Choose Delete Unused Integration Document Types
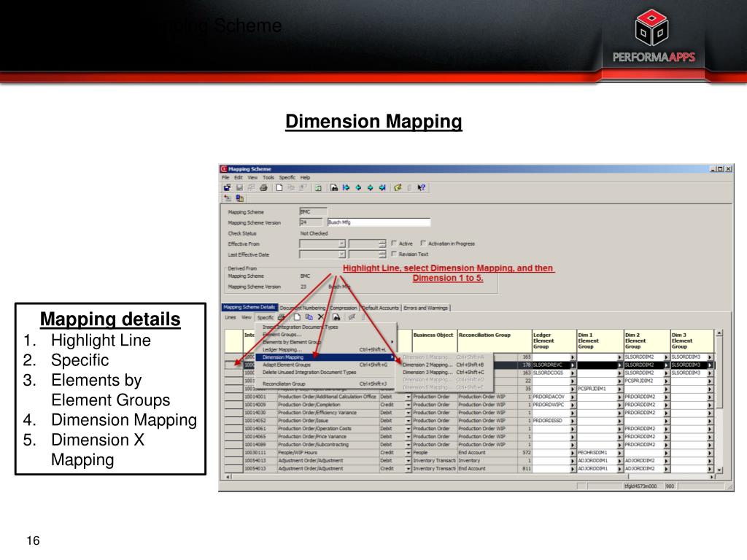The height and width of the screenshot is (560, 747). pos(326,373)
